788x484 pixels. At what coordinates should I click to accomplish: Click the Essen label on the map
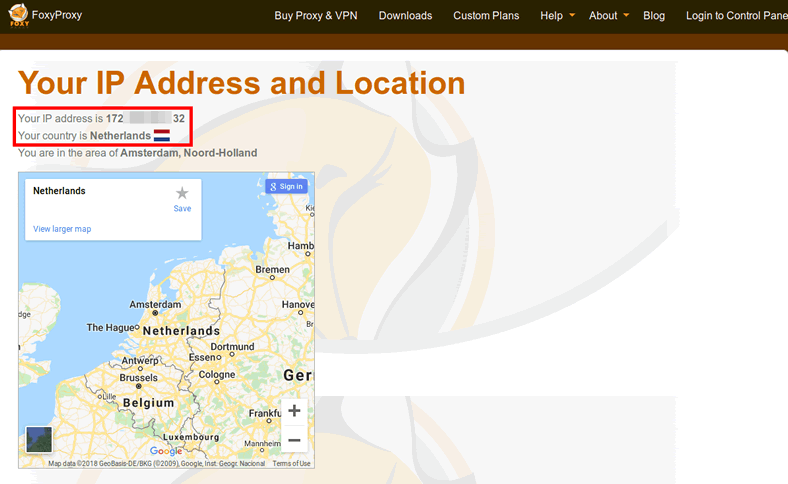click(203, 357)
